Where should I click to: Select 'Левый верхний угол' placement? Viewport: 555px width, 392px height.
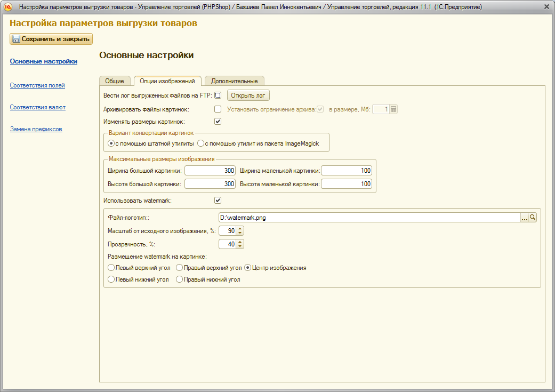(x=111, y=268)
